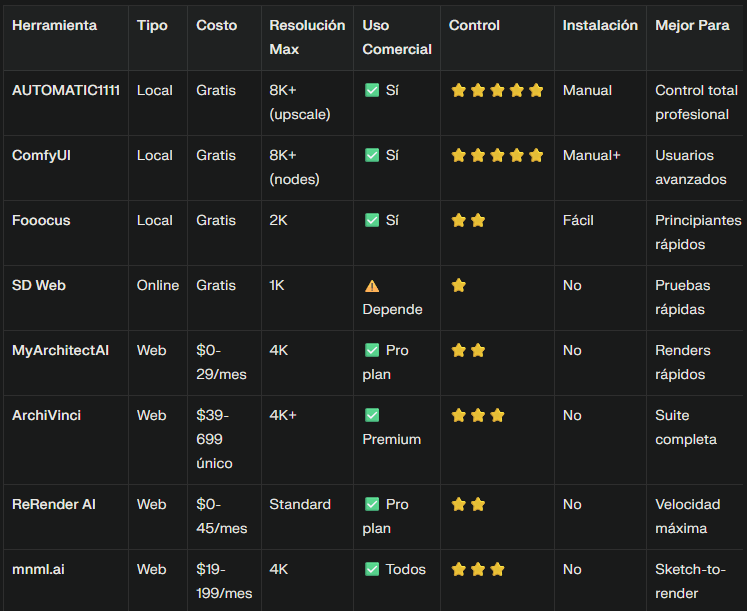Click the green checkmark in the ComfyUI row
Image resolution: width=747 pixels, height=611 pixels.
click(x=372, y=155)
